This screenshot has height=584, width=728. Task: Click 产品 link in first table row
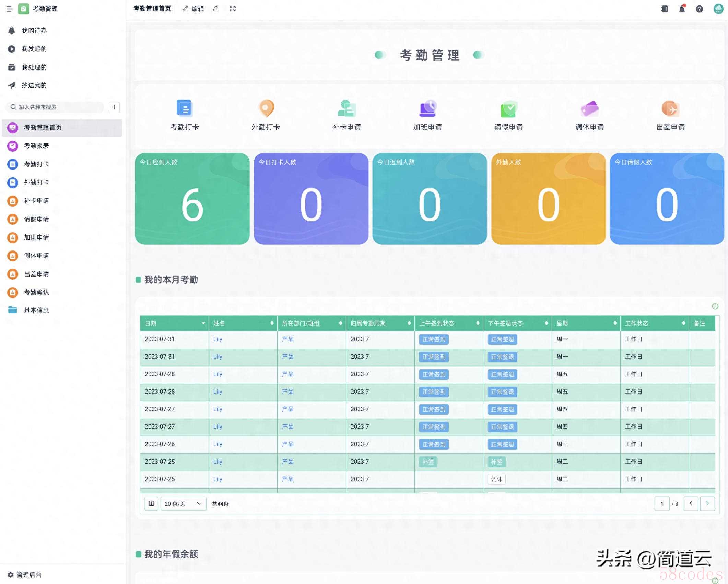coord(287,339)
